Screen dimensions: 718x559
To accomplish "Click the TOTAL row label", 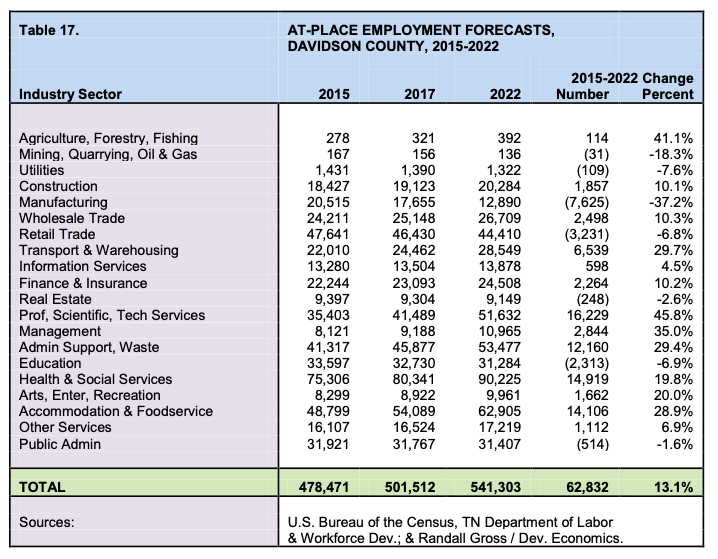I will coord(44,487).
